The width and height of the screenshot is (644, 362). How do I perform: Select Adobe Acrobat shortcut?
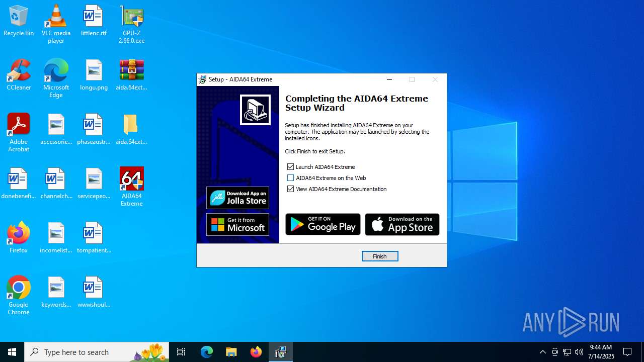coord(19,133)
